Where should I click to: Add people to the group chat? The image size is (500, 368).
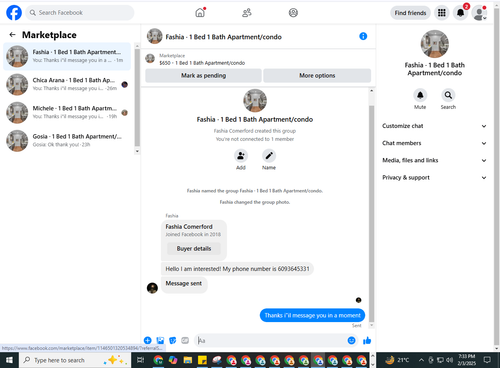tap(241, 156)
